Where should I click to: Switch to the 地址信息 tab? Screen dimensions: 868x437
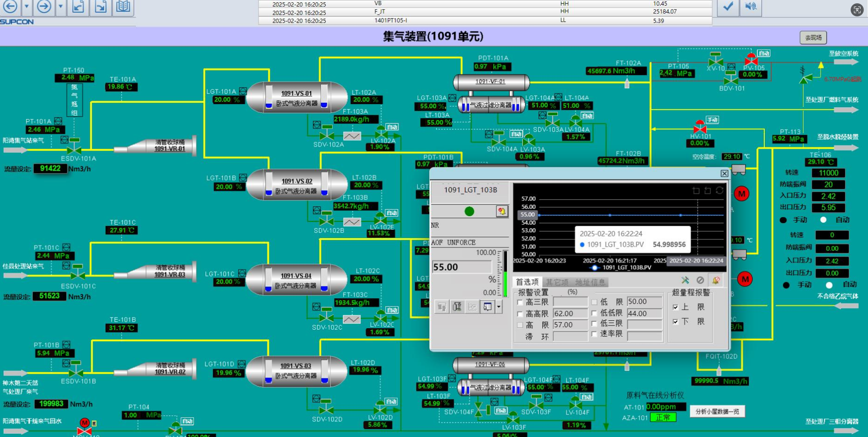tap(590, 282)
